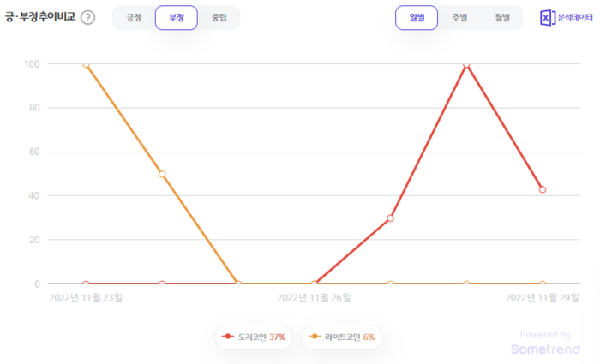Open the Sometrend powered-by link
The height and width of the screenshot is (364, 600).
(545, 343)
